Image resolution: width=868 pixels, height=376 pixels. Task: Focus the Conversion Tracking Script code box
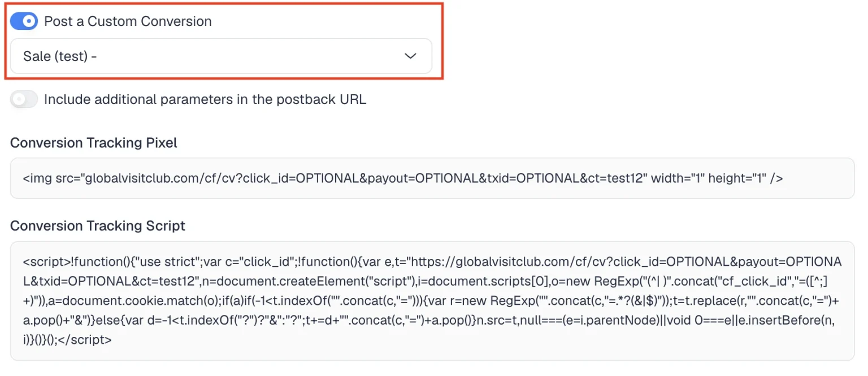point(432,301)
